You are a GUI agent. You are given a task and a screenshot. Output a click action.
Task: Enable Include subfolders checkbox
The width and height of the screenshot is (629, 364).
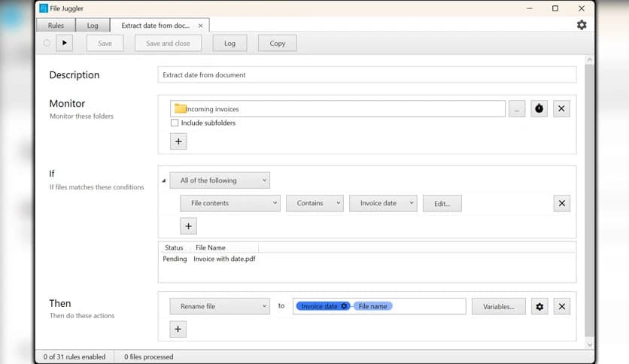click(x=175, y=123)
